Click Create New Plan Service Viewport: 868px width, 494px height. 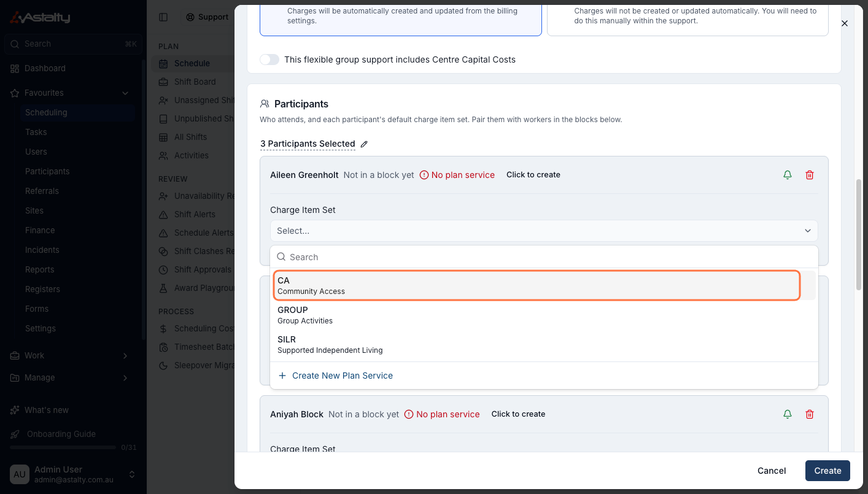(336, 376)
